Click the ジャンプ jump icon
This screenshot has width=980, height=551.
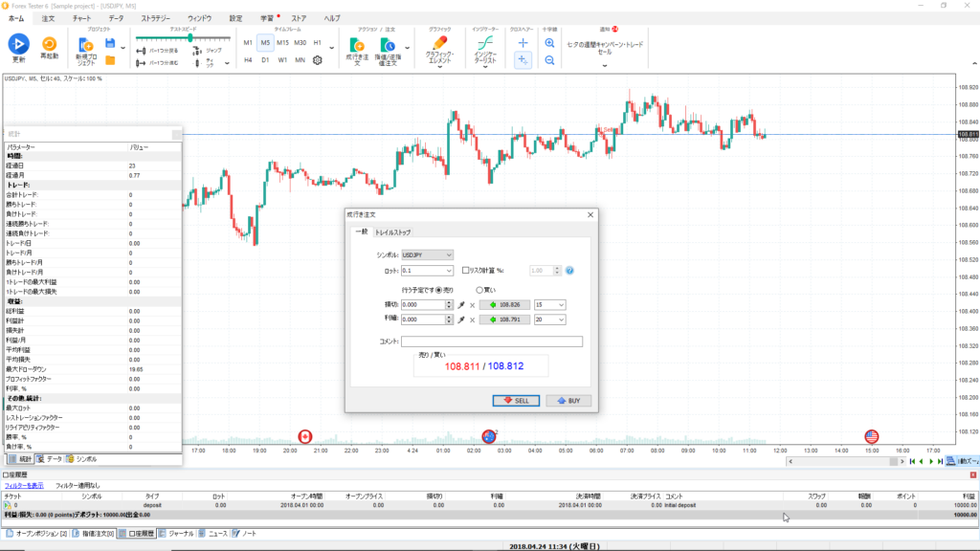coord(197,51)
